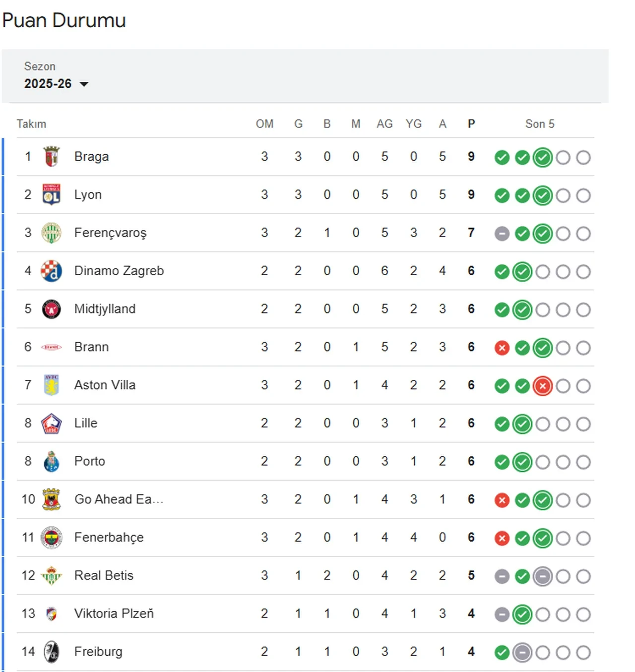Click the Freiburg team badge

51,652
